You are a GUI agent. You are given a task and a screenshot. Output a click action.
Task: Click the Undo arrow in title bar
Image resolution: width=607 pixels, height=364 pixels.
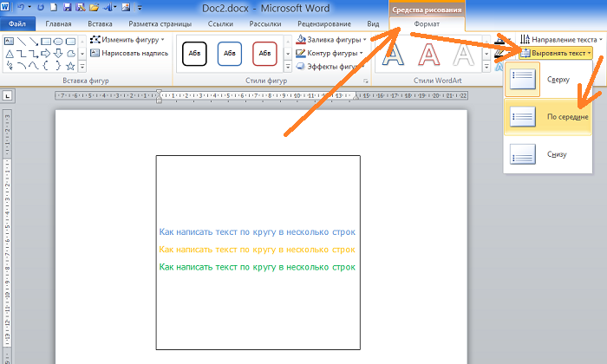click(x=21, y=7)
